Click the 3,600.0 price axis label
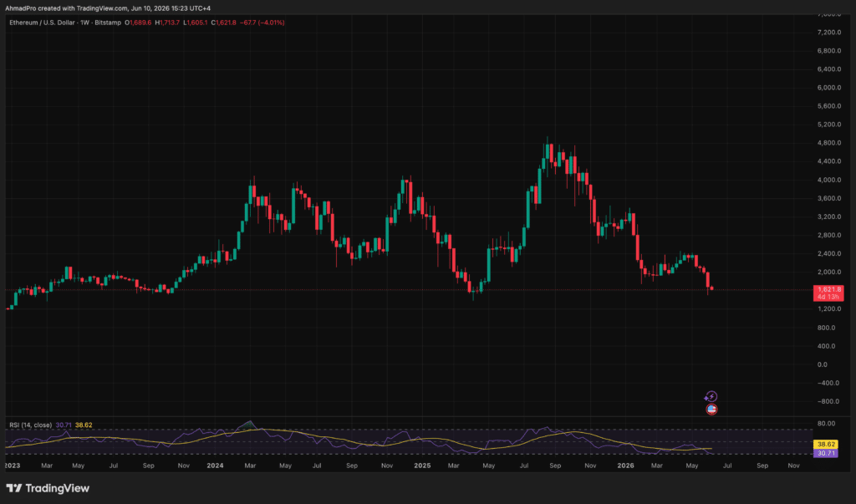This screenshot has width=856, height=504. (828, 198)
